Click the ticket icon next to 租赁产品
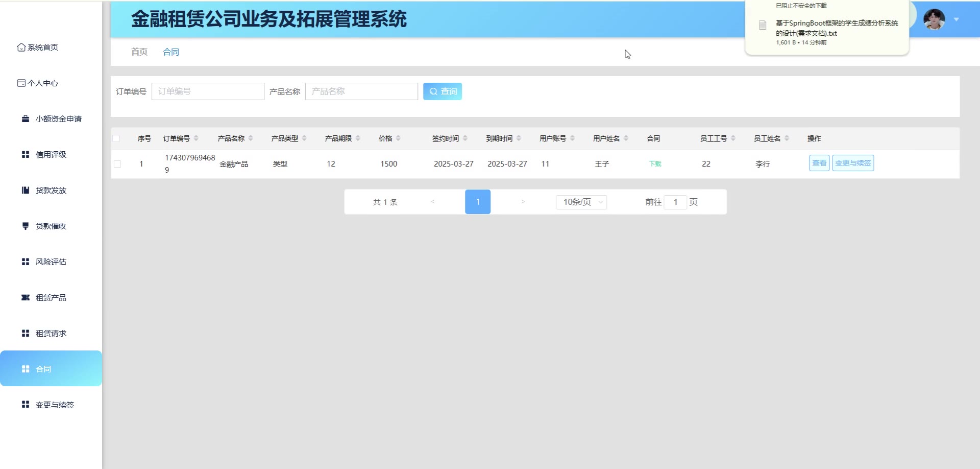This screenshot has width=980, height=469. (26, 297)
